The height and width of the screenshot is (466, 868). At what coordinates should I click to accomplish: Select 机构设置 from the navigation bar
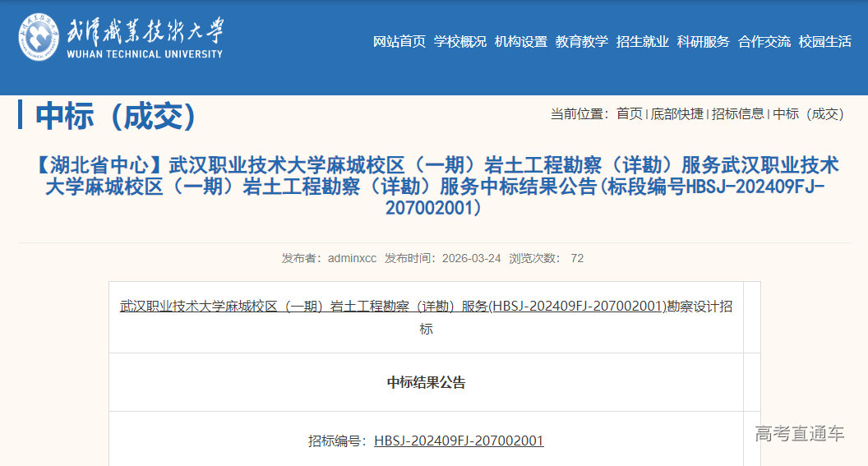(x=520, y=42)
